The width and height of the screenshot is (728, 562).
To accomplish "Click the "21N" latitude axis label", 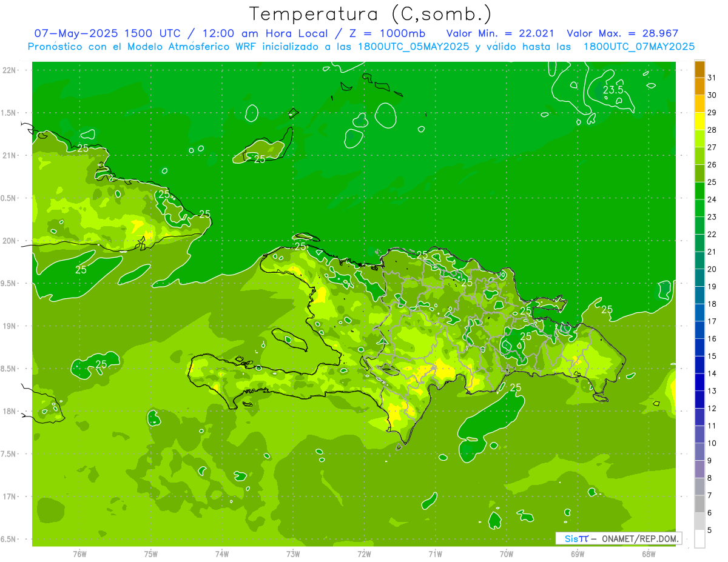I will point(8,155).
